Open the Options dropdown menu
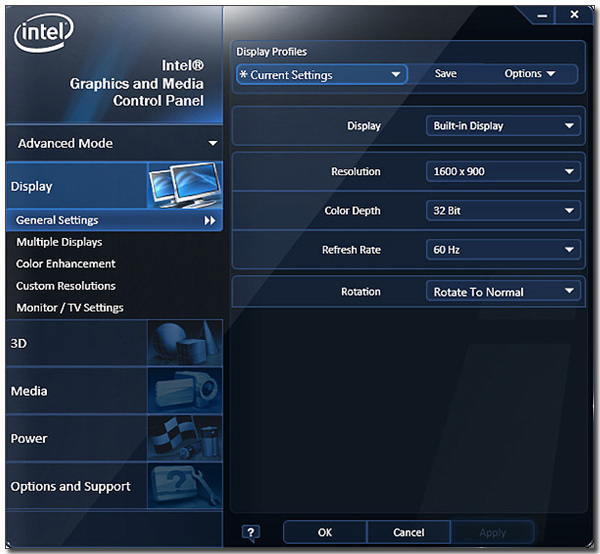This screenshot has height=554, width=600. pyautogui.click(x=530, y=73)
